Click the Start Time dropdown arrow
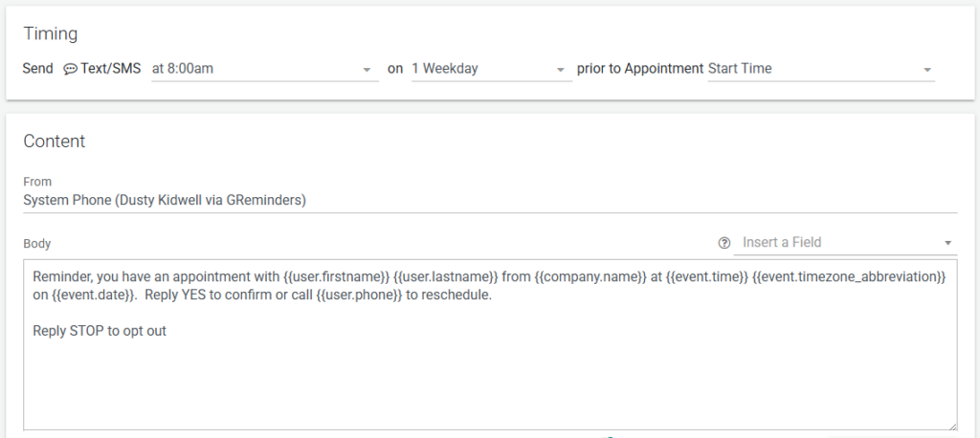Screen dimensions: 980x438 926,70
